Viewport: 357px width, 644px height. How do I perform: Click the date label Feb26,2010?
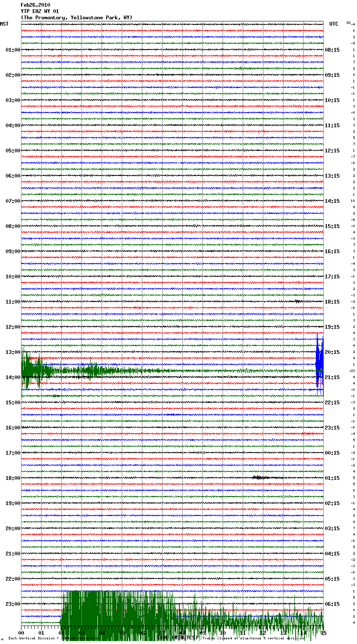tap(35, 5)
